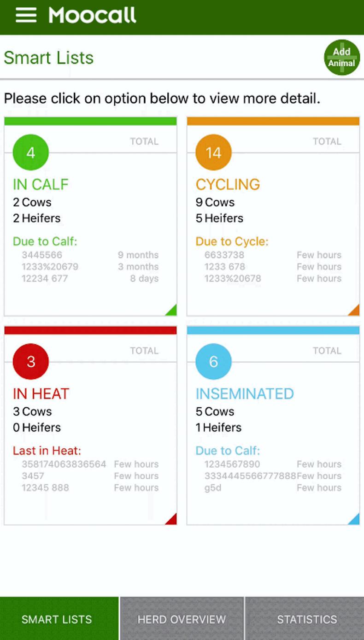View the INSEMINATED list heading
The height and width of the screenshot is (640, 364).
point(245,394)
